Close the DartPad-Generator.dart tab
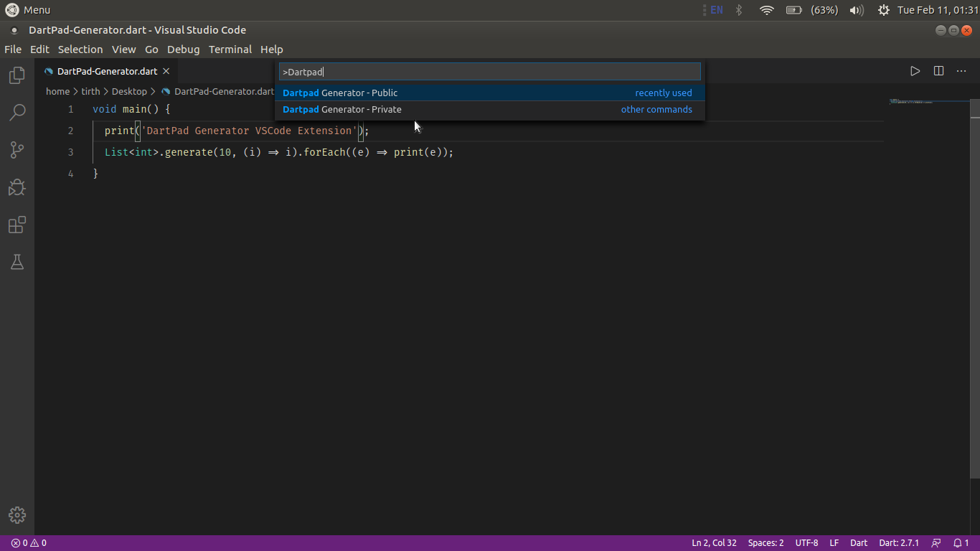Screen dimensions: 980x551 pyautogui.click(x=166, y=71)
